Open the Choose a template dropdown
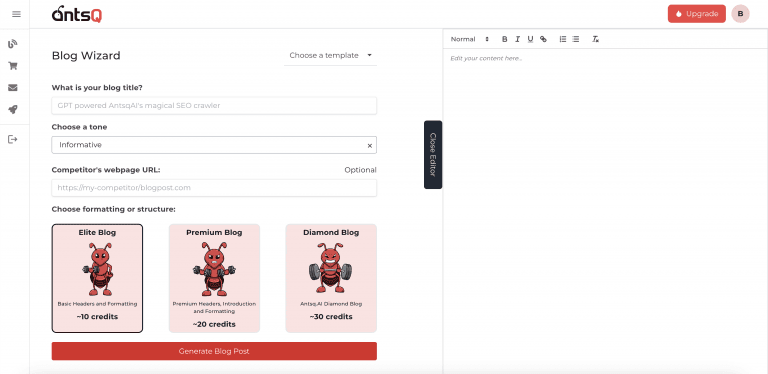 pyautogui.click(x=331, y=55)
